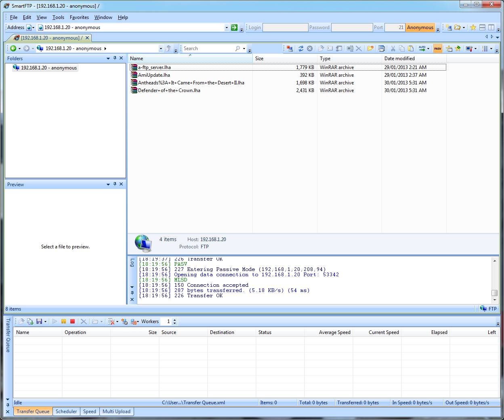Select the AmiUpdate.lha file
Image resolution: width=504 pixels, height=420 pixels.
[154, 75]
